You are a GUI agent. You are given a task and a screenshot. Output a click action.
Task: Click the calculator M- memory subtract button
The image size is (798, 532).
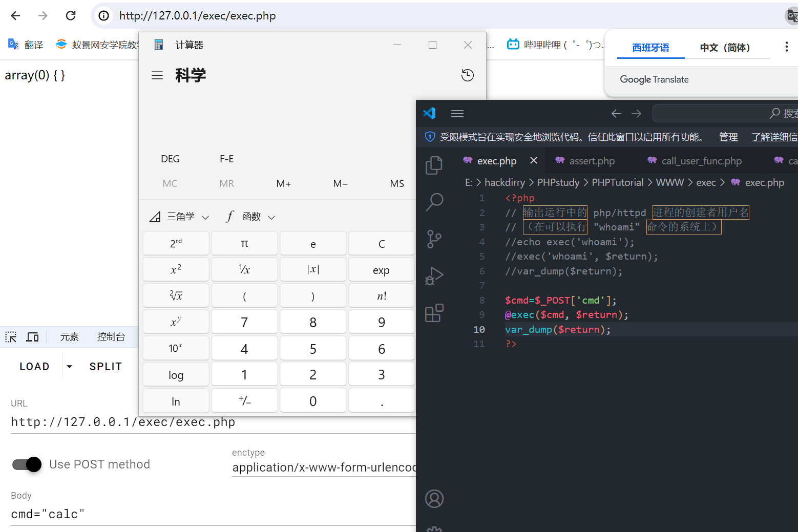341,184
